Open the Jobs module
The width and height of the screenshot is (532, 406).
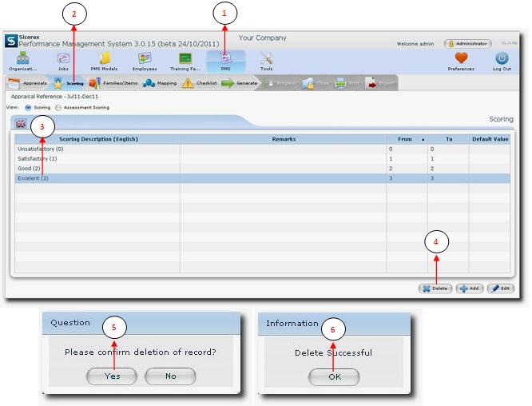point(63,59)
